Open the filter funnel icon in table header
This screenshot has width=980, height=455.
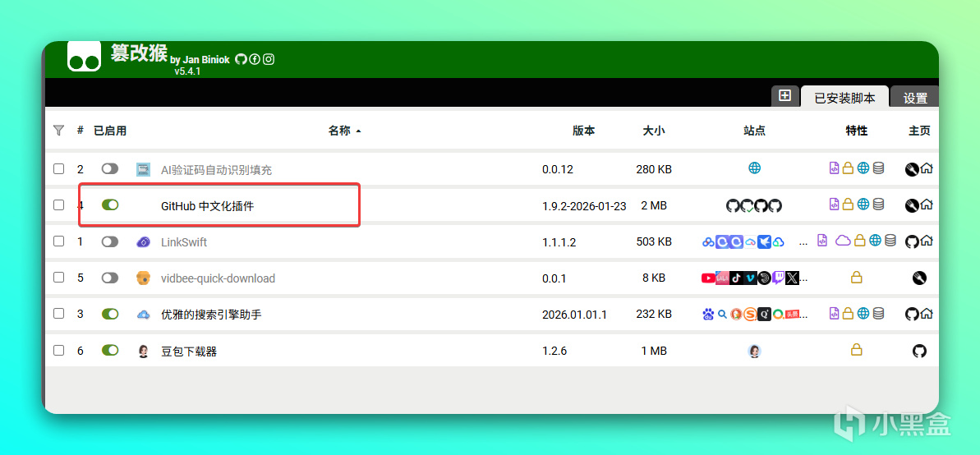[x=59, y=131]
